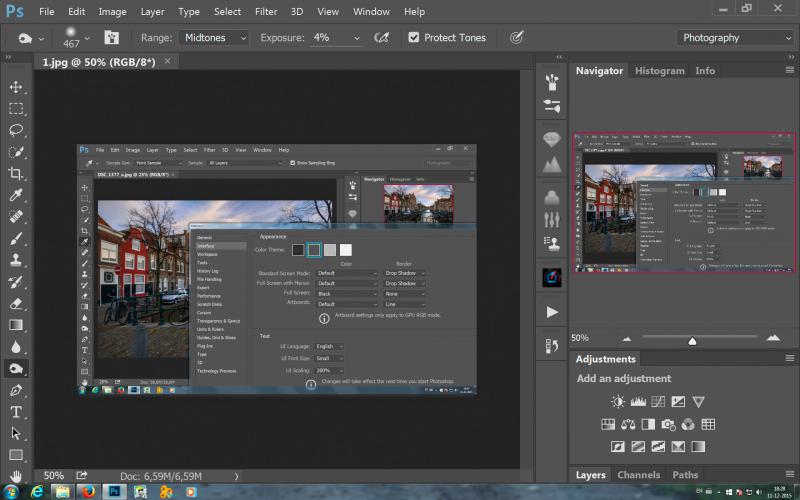
Task: Open the Filter menu
Action: coord(266,11)
